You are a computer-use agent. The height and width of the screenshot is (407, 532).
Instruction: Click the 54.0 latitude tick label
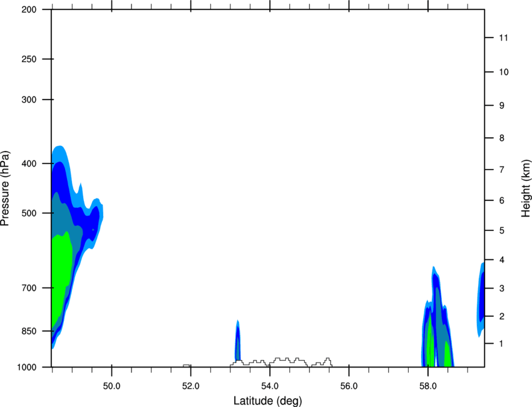pos(270,386)
